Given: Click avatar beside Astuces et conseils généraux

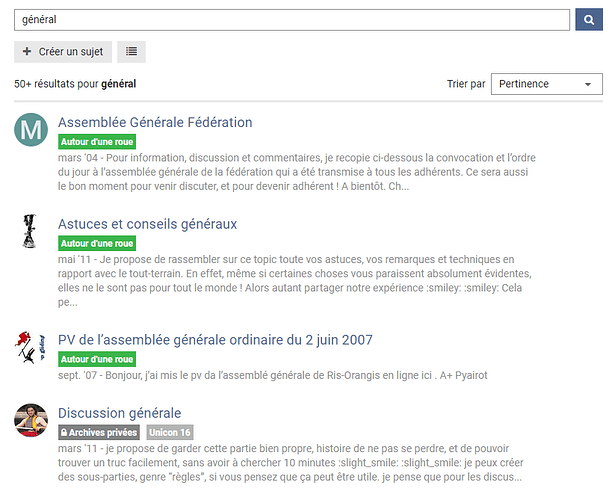Looking at the screenshot, I should (x=29, y=231).
